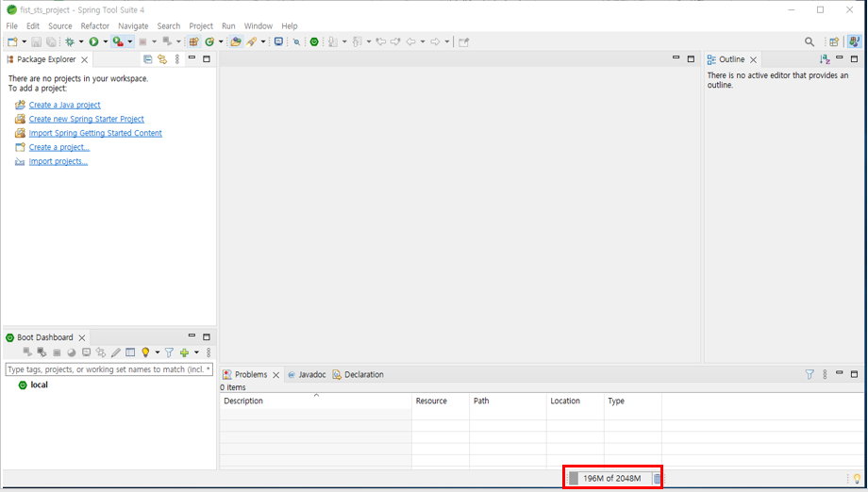Click the Back navigation arrow

(x=410, y=41)
